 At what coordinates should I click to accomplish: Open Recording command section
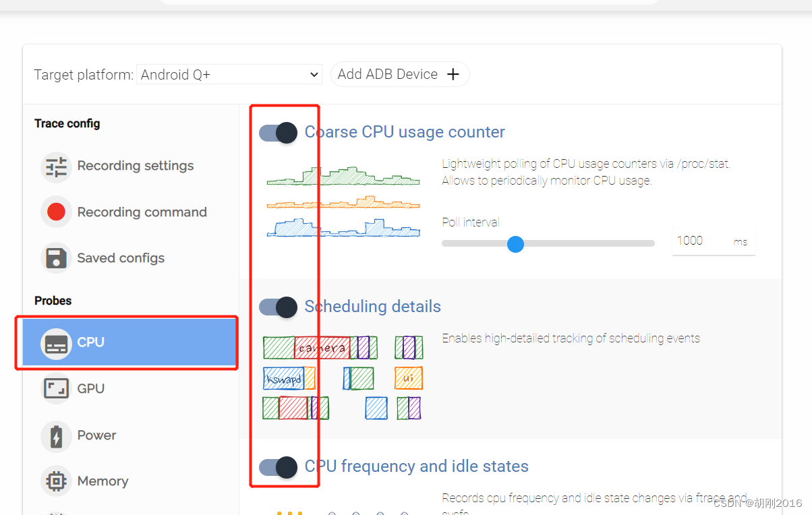132,212
